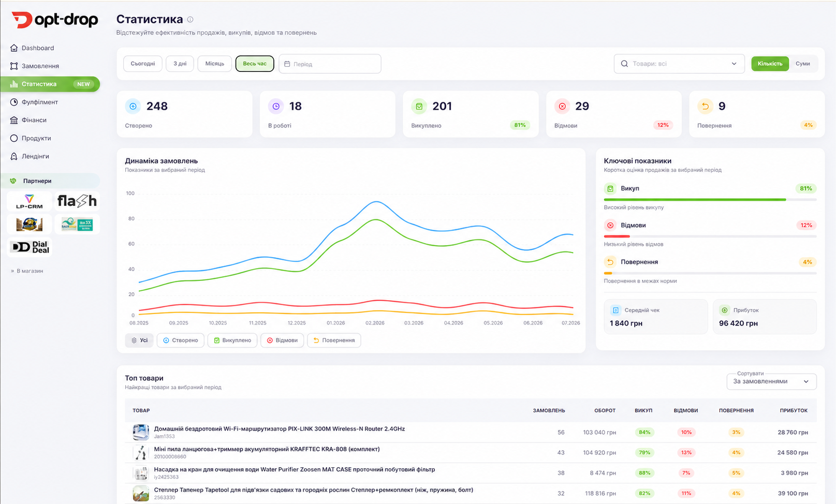The image size is (836, 504).
Task: Open the LP-CRM partner logo
Action: coord(30,201)
